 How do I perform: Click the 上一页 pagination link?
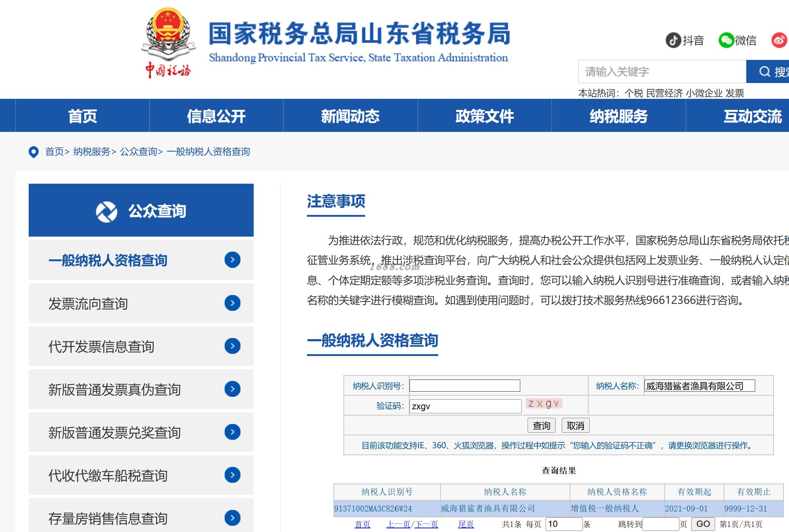[398, 524]
